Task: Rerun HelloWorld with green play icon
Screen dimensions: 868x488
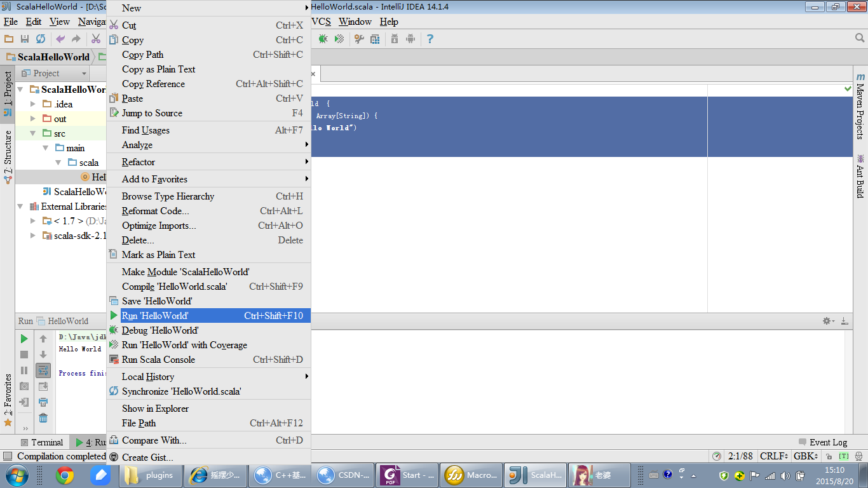Action: [24, 339]
